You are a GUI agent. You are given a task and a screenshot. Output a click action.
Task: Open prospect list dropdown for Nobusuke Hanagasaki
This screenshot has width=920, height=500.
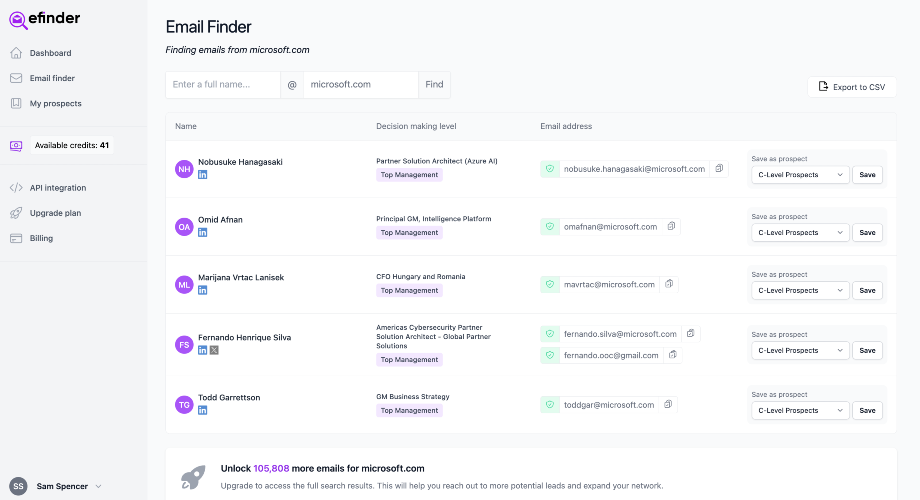pyautogui.click(x=800, y=175)
